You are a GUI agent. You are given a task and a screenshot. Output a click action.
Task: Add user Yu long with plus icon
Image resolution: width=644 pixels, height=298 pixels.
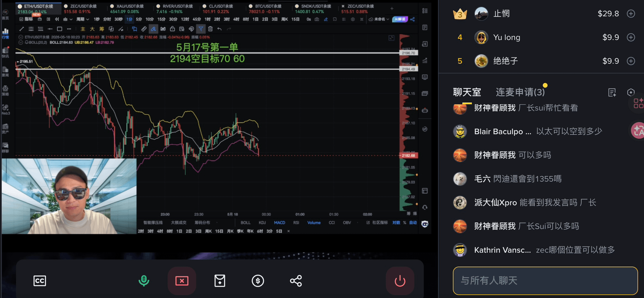click(631, 37)
